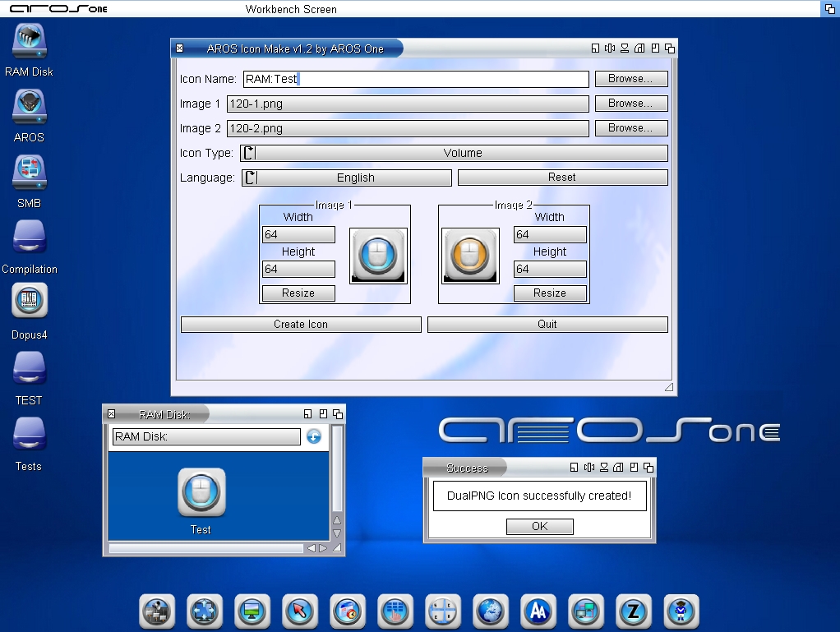Open the four-arrows screen dock icon
This screenshot has height=632, width=840.
click(205, 611)
